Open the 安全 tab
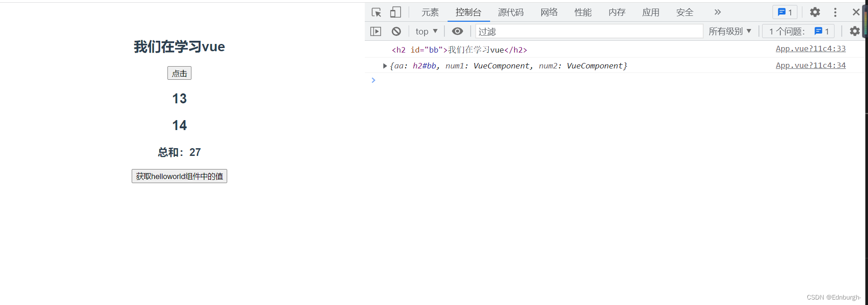The height and width of the screenshot is (305, 868). (x=685, y=12)
